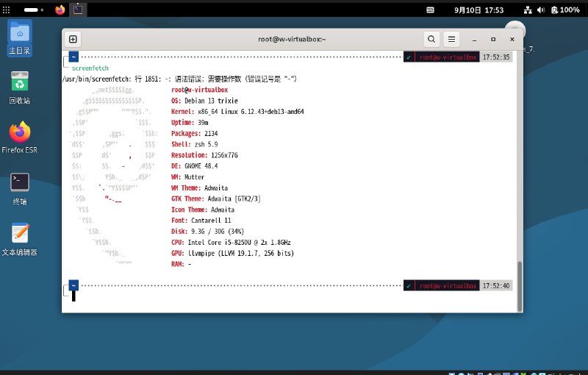Click the 17:52:40 prompt timestamp
Image resolution: width=588 pixels, height=375 pixels.
[x=495, y=286]
